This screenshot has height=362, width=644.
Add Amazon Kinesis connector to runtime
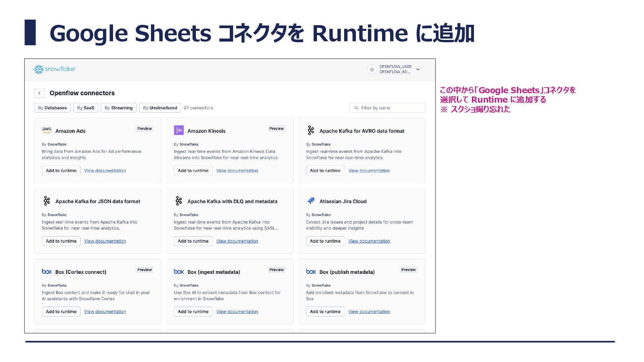click(193, 171)
